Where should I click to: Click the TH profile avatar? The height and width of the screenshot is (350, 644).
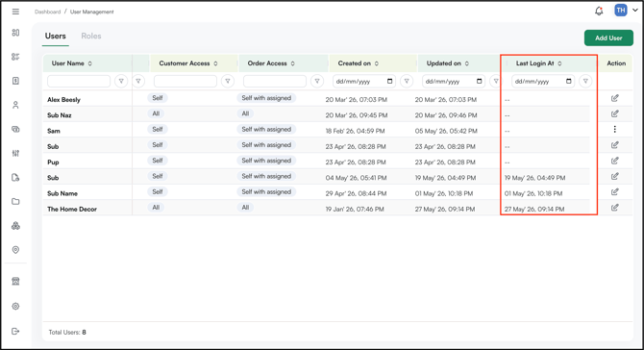click(621, 11)
